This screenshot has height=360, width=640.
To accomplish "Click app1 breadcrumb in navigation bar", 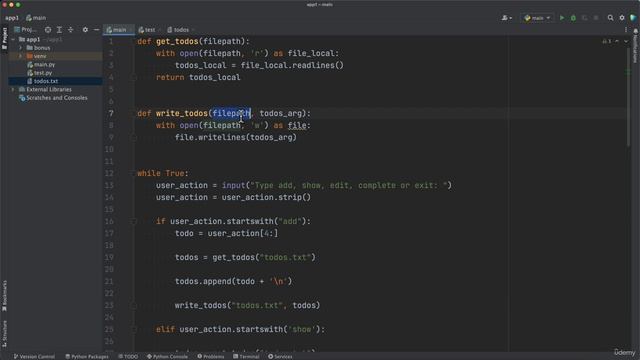I will [12, 18].
